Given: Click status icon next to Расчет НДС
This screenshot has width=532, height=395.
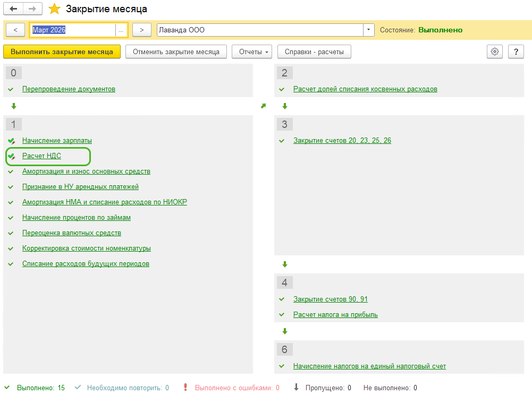Looking at the screenshot, I should 11,156.
